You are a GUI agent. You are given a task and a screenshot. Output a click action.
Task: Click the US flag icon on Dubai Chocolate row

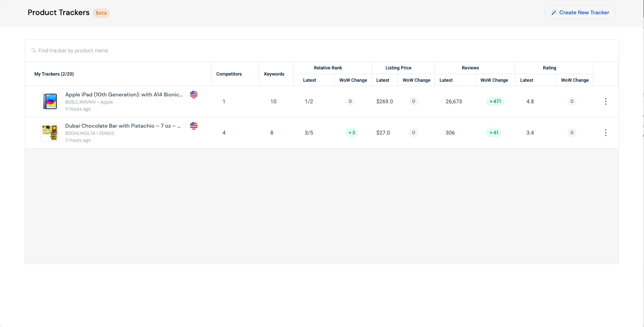point(194,126)
